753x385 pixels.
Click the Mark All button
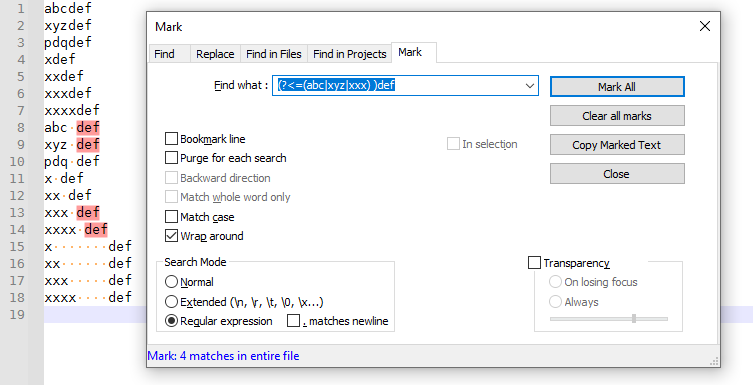point(617,87)
